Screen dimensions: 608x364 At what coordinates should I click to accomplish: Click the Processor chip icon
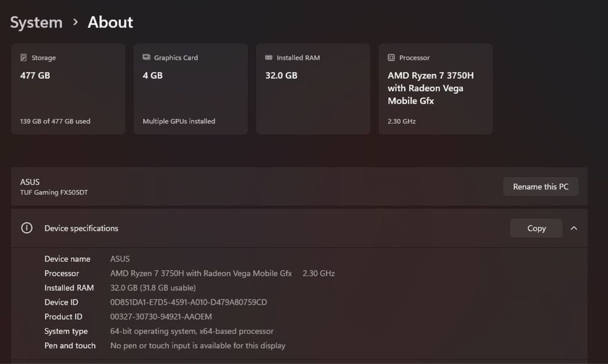pos(391,58)
